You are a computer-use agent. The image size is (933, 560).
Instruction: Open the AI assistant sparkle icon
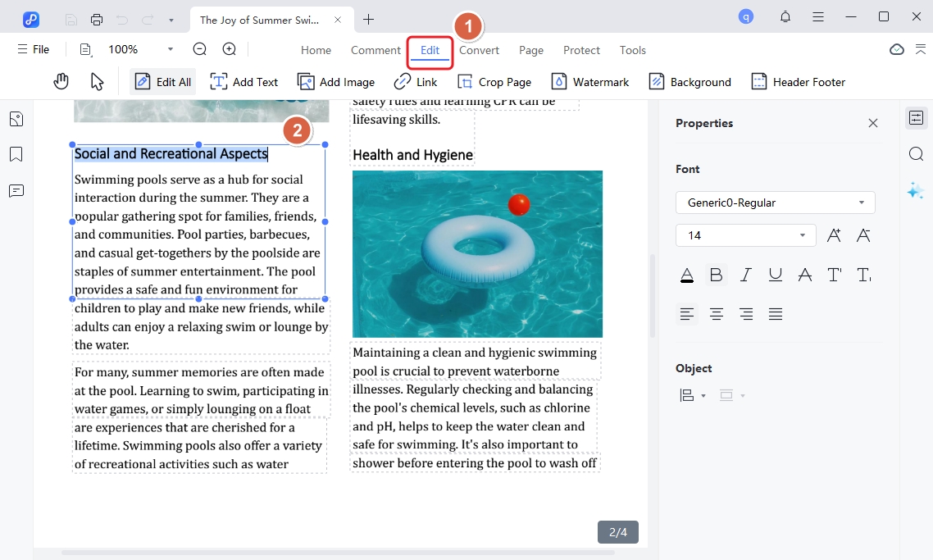tap(915, 190)
